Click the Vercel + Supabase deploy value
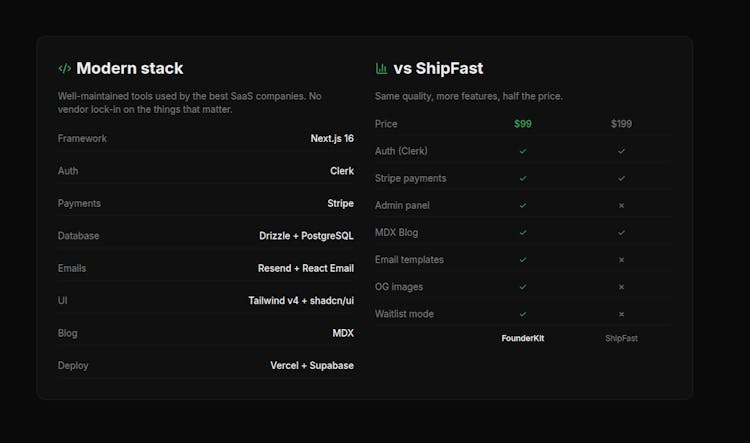The image size is (750, 443). (x=311, y=366)
